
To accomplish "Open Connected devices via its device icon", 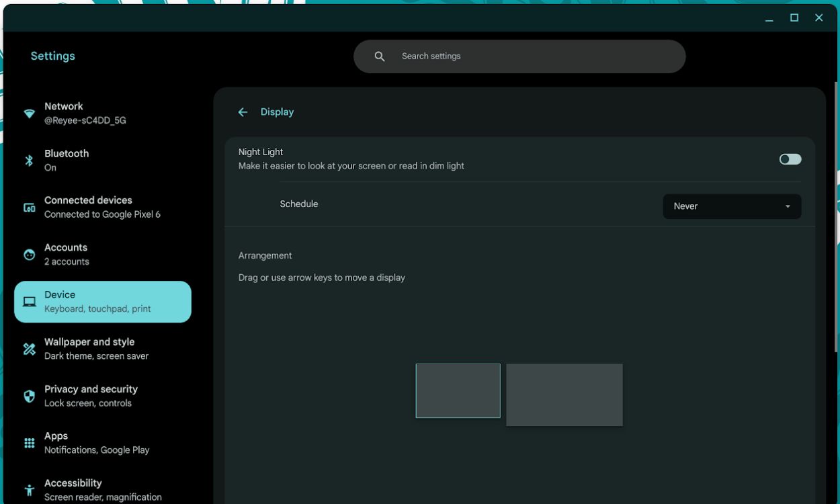I will [29, 207].
